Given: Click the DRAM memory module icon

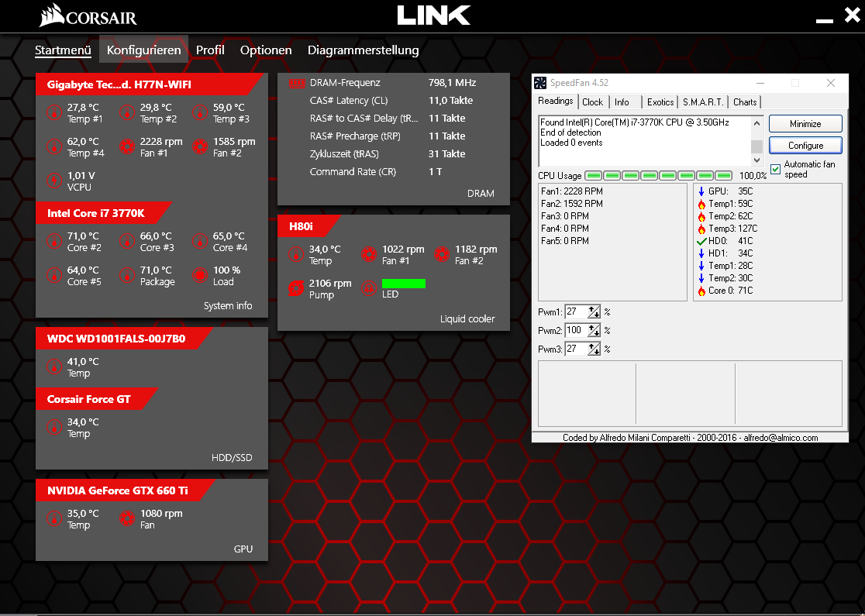Looking at the screenshot, I should (x=297, y=83).
